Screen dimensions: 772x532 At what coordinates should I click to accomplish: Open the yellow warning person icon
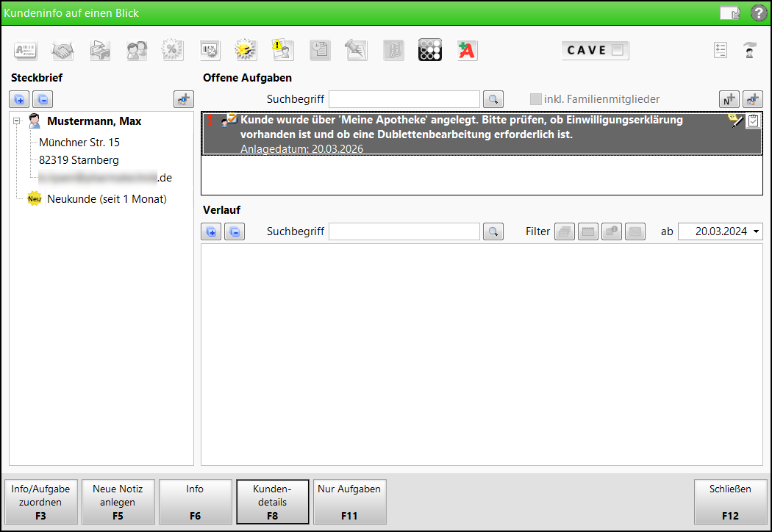point(283,50)
